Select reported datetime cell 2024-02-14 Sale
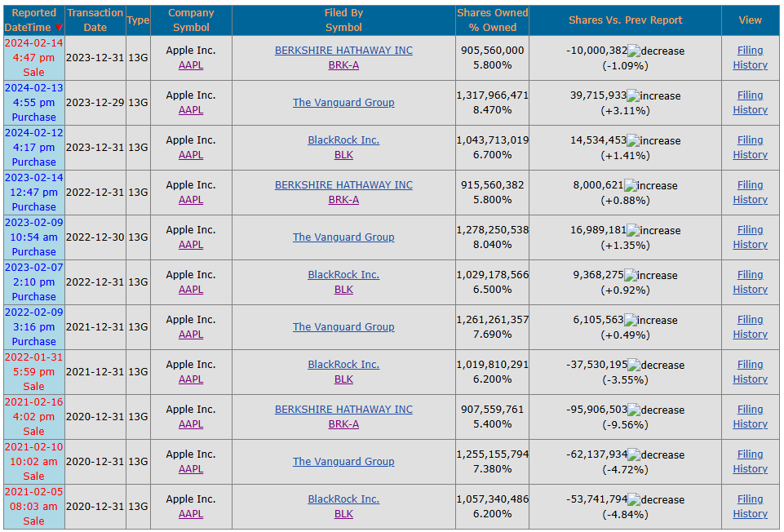784x532 pixels. (34, 57)
